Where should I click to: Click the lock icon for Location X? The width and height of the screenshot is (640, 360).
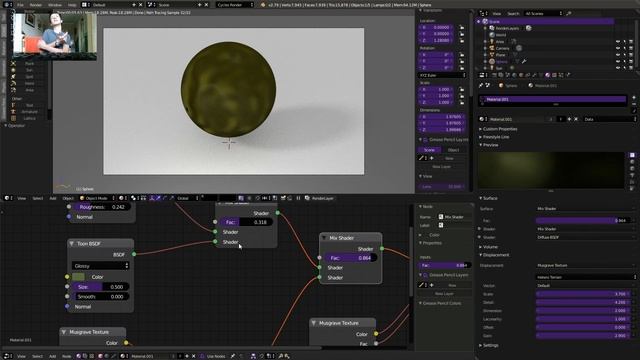point(462,27)
